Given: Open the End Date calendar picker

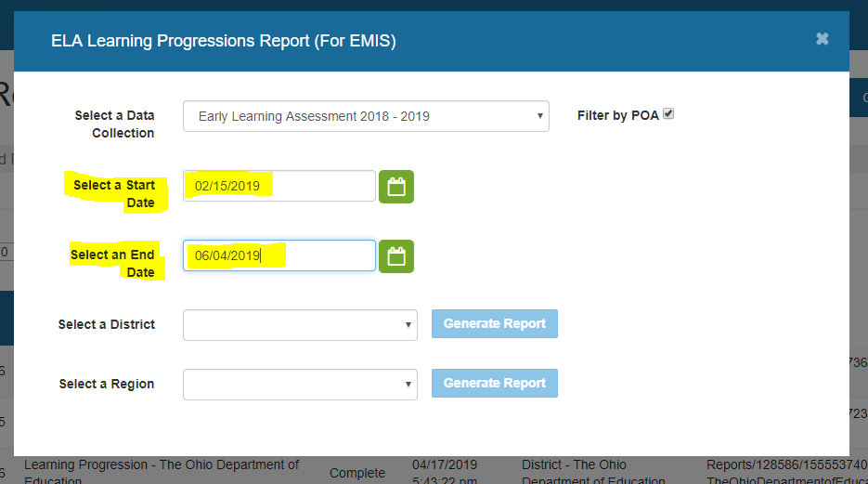Looking at the screenshot, I should point(396,256).
